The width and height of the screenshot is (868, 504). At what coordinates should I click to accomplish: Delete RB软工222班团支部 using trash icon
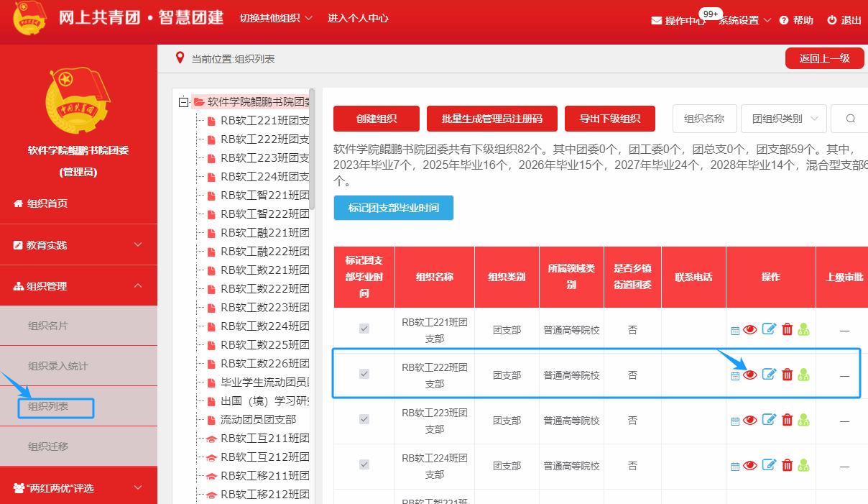click(x=788, y=374)
